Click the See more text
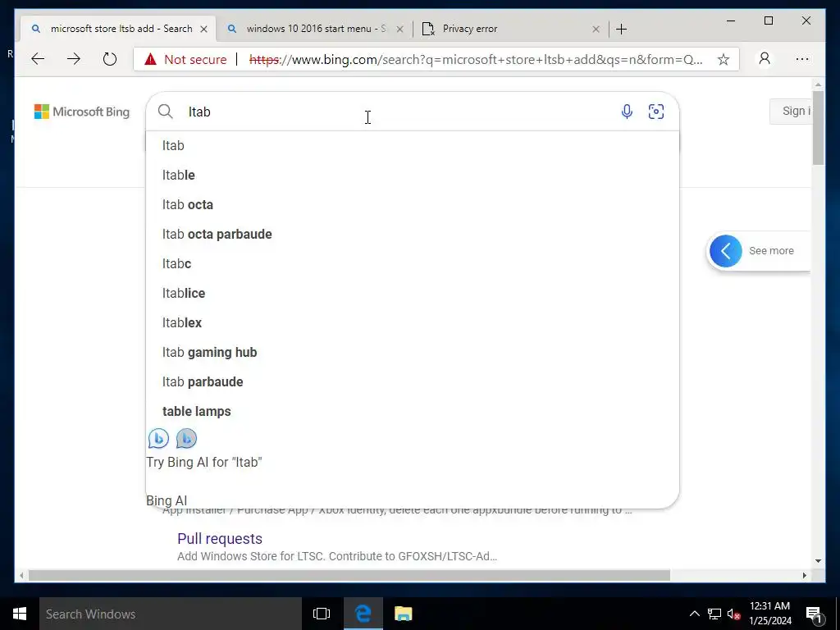The image size is (840, 630). 771,251
